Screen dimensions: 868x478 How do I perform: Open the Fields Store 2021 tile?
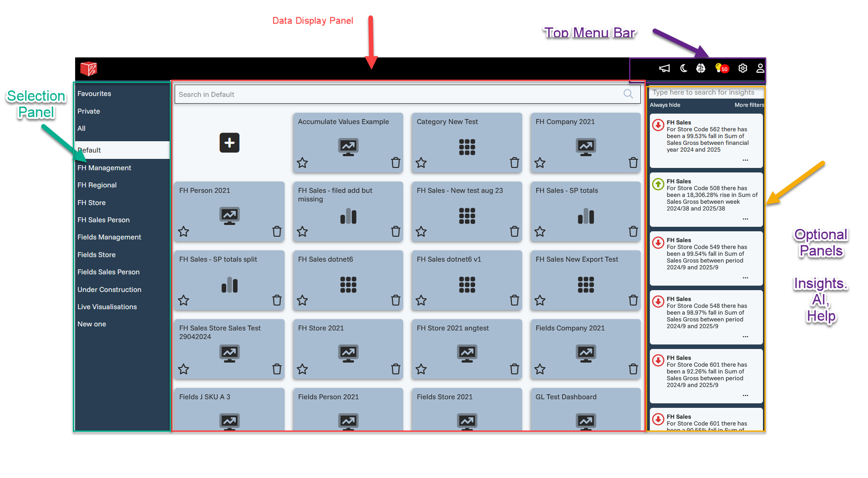pos(467,409)
